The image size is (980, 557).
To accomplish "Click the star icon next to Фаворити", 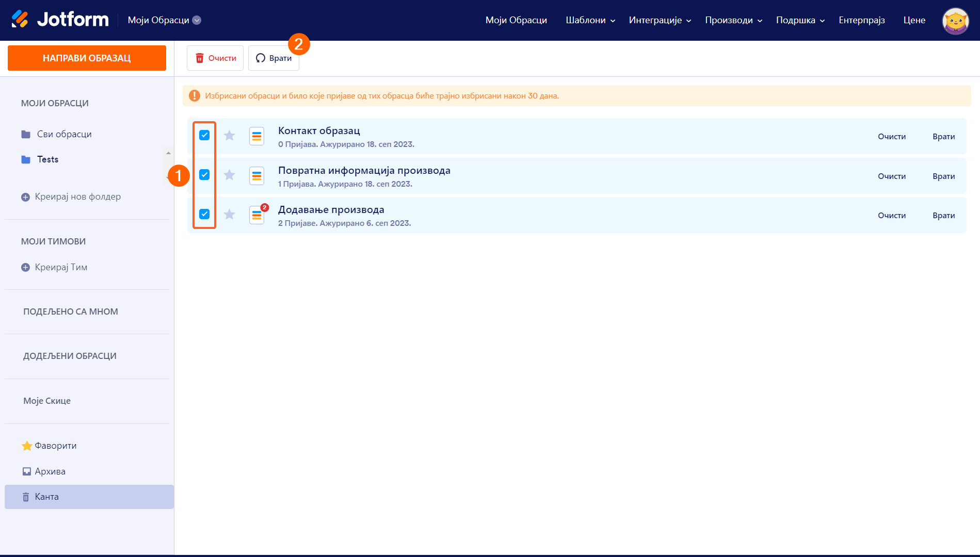I will pos(27,446).
